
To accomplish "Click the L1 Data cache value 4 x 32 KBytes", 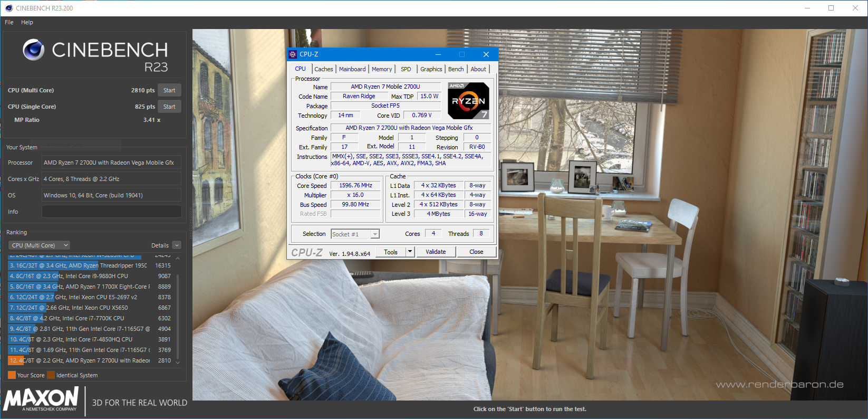I will pos(438,185).
